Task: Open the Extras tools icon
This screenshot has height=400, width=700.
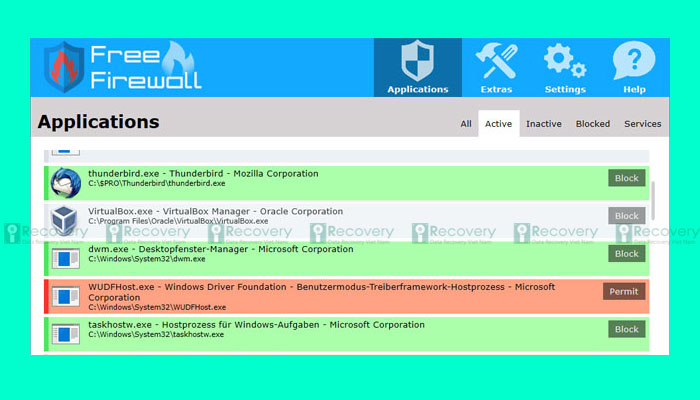Action: point(496,61)
